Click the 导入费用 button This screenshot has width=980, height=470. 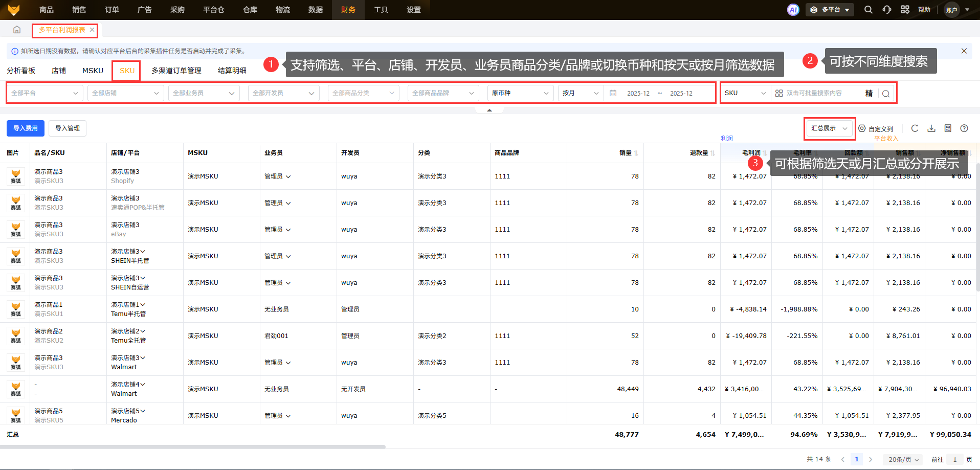[26, 128]
